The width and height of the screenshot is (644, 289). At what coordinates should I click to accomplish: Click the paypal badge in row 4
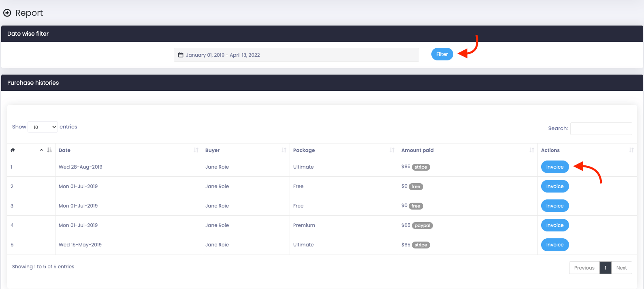point(422,225)
